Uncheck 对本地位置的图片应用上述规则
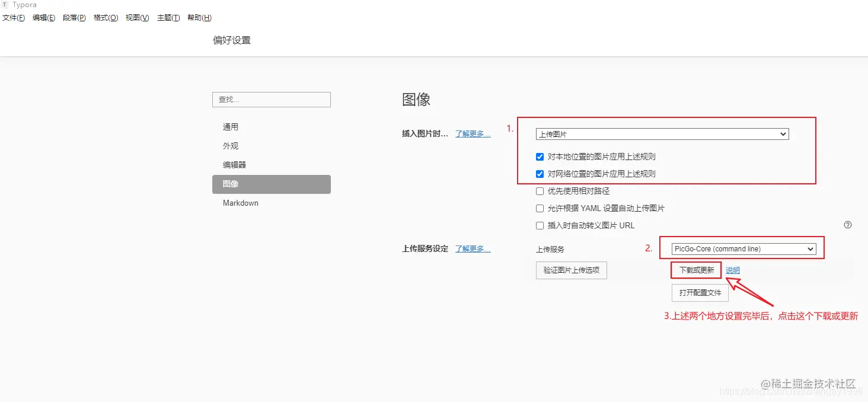 tap(540, 157)
